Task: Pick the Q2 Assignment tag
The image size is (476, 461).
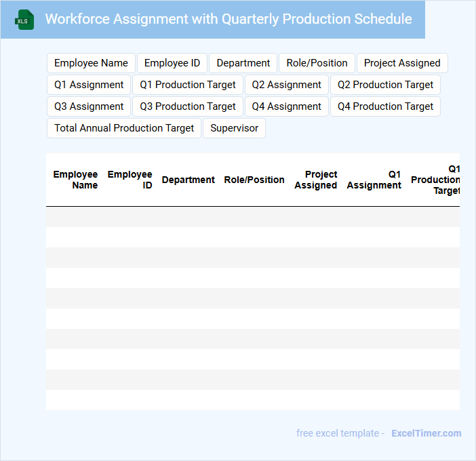Action: pyautogui.click(x=286, y=85)
